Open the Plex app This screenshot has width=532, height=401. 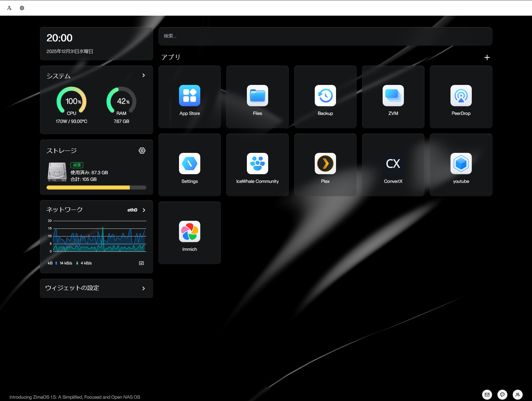coord(325,164)
